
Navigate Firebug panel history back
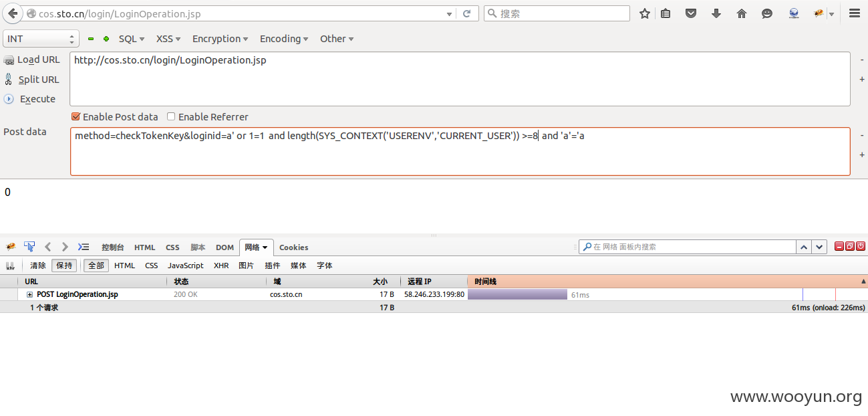[48, 247]
